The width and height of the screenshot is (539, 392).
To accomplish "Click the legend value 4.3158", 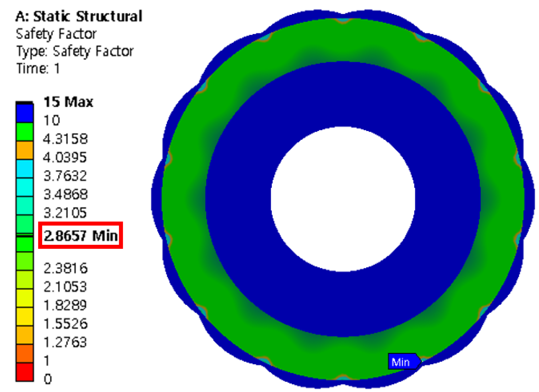I will pos(65,139).
